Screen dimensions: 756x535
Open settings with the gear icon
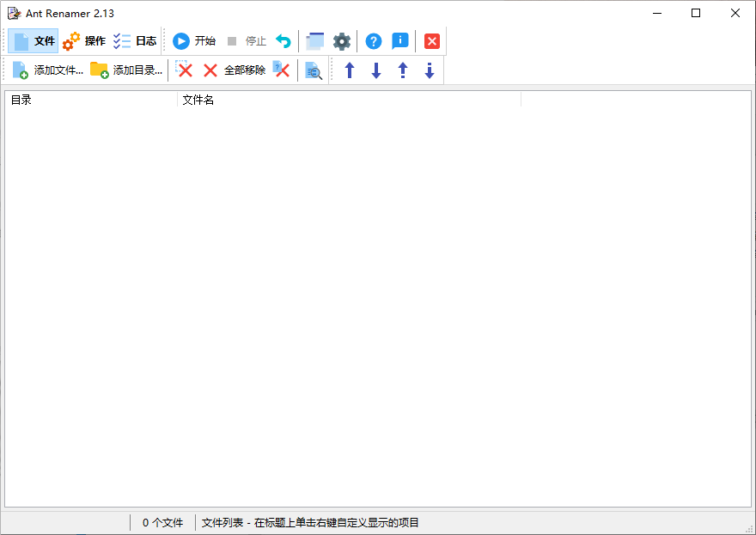point(342,41)
